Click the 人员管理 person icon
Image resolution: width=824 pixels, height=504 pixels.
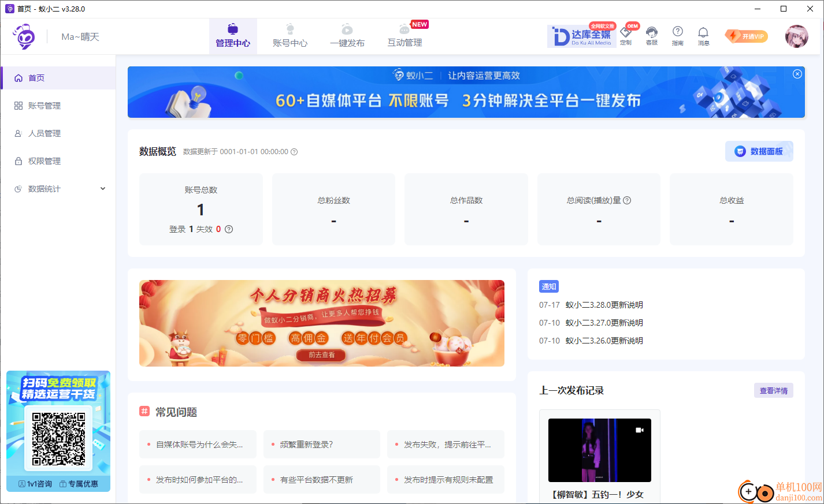click(18, 133)
